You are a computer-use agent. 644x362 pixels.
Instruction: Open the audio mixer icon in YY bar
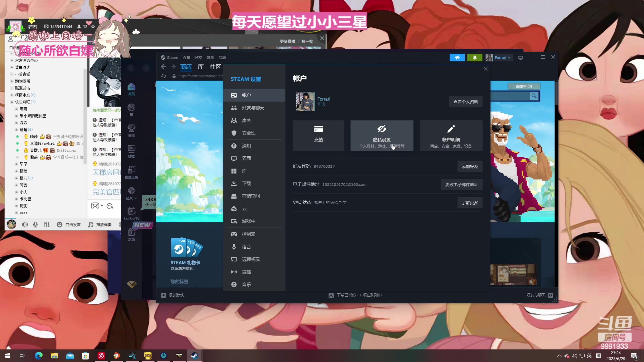click(47, 224)
